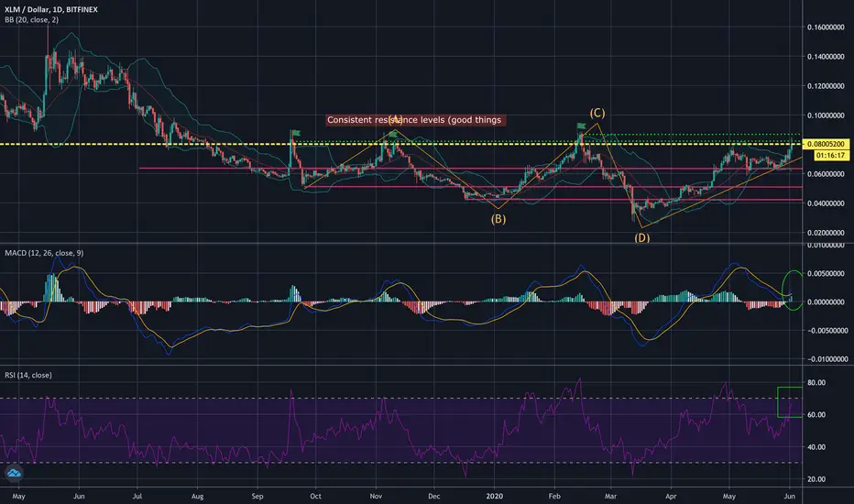Click the 0.16000000 price axis label
This screenshot has height=504, width=854.
[x=826, y=27]
